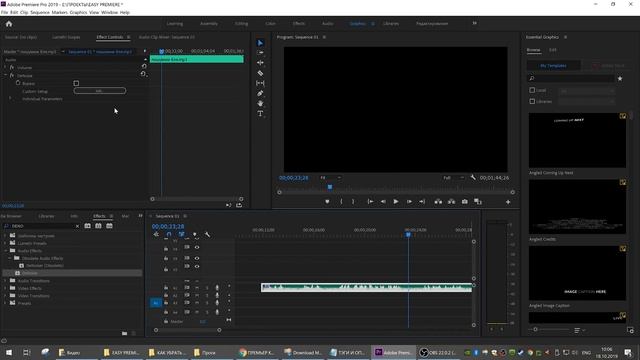This screenshot has height=360, width=640.
Task: Play the sequence in Program monitor
Action: pyautogui.click(x=396, y=202)
